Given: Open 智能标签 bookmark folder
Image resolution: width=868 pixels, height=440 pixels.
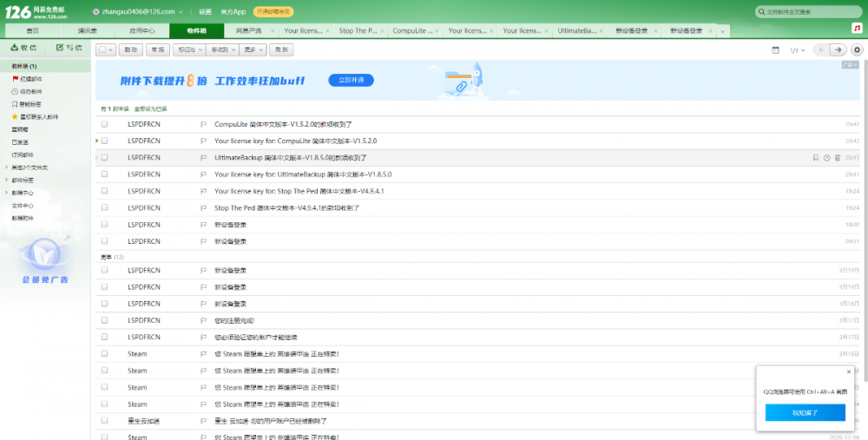Looking at the screenshot, I should click(x=27, y=104).
